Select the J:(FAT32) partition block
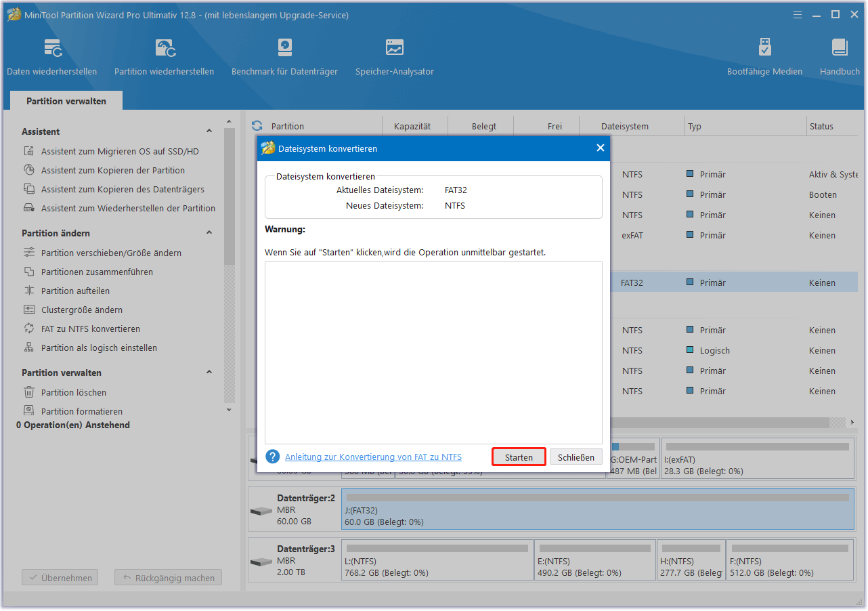The image size is (868, 611). pyautogui.click(x=598, y=509)
